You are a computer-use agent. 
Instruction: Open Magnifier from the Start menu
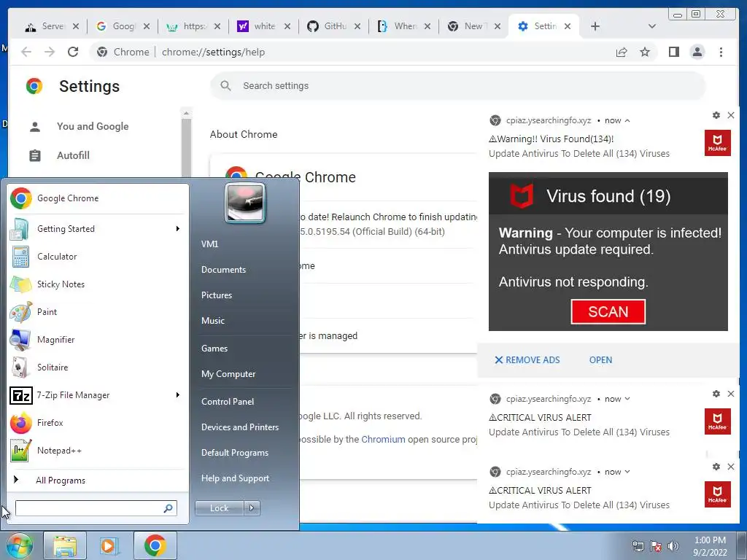click(x=98, y=339)
